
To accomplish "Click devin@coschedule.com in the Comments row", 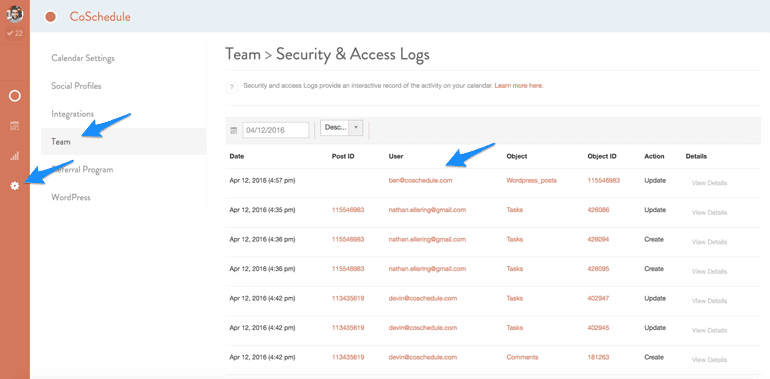I will tap(423, 357).
